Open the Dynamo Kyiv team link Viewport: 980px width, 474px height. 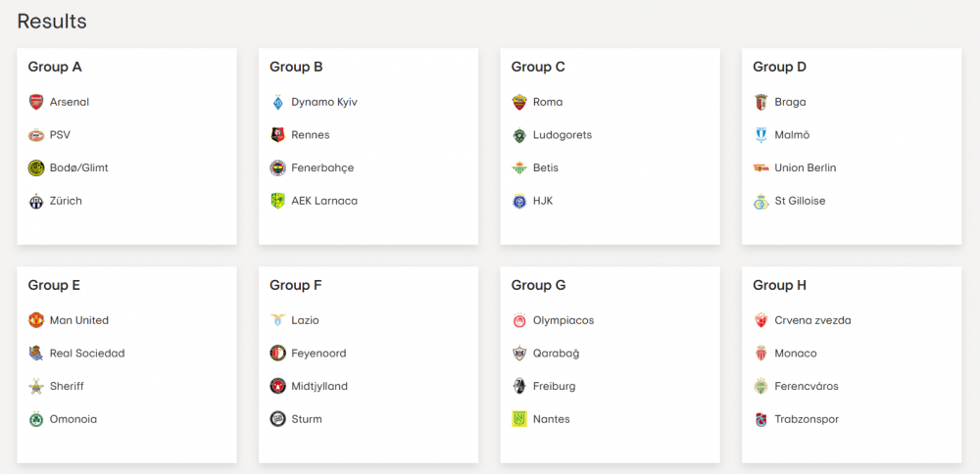click(323, 102)
